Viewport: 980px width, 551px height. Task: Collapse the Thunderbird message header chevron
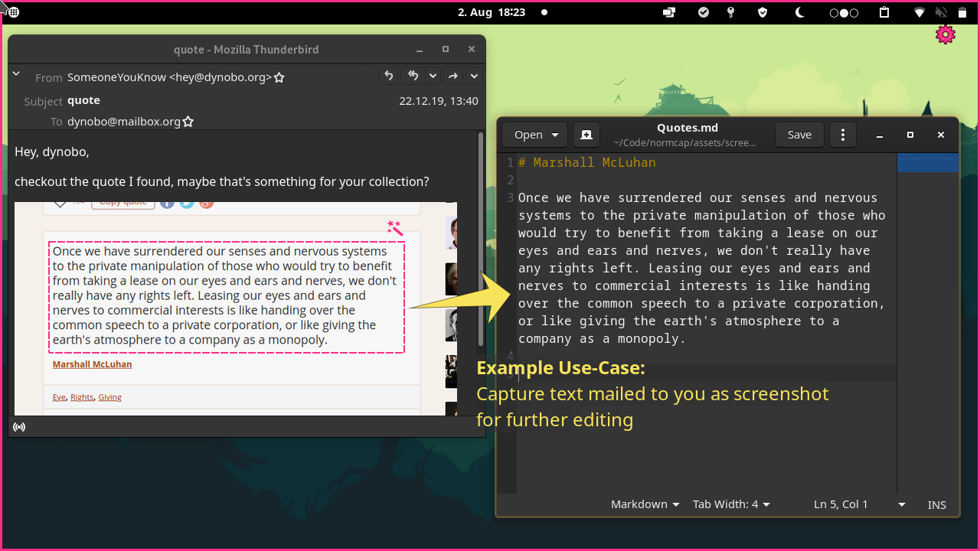(15, 73)
